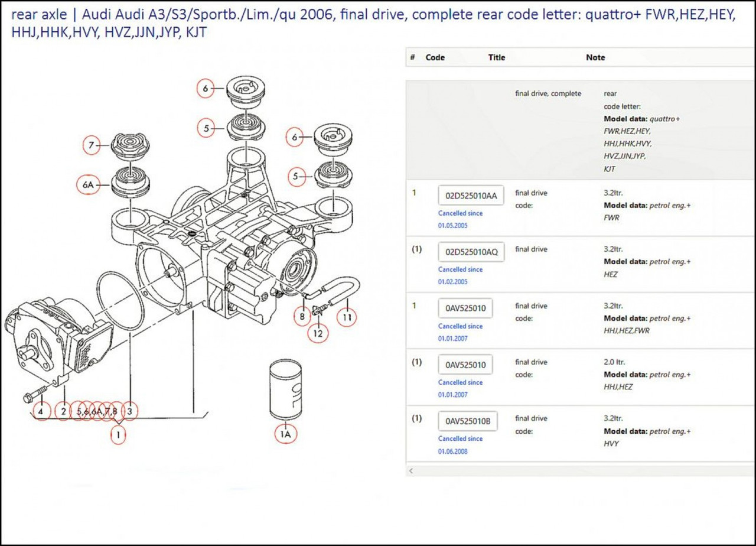Open part code 02D525010AQ
Viewport: 756px width, 546px height.
(471, 252)
